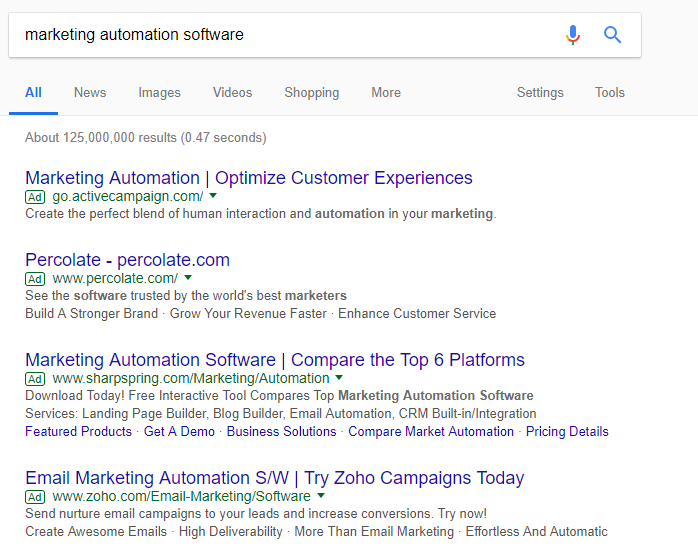Viewport: 698px width, 552px height.
Task: Expand the www.percolate.com ad dropdown arrow
Action: pos(188,277)
